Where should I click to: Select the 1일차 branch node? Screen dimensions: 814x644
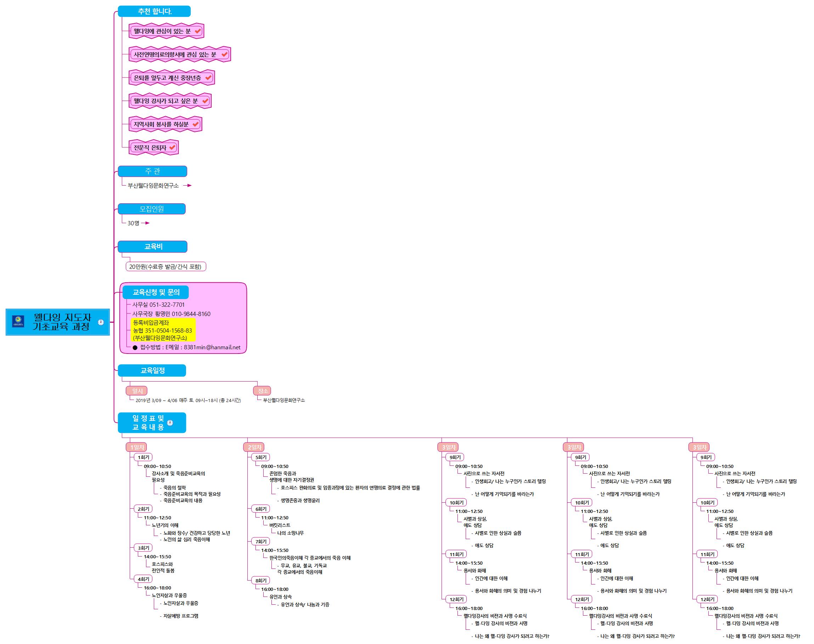click(137, 447)
